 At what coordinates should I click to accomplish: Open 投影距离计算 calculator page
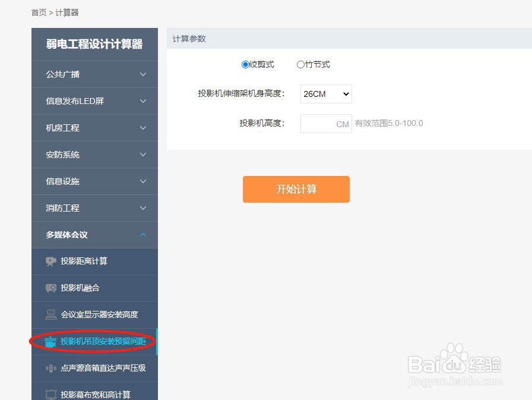point(83,262)
